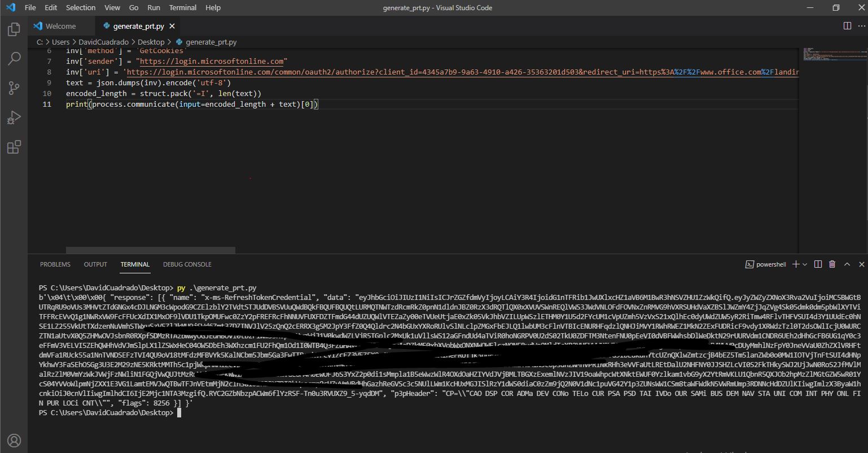Click the VS Code logo icon
The width and height of the screenshot is (868, 453).
[x=11, y=7]
